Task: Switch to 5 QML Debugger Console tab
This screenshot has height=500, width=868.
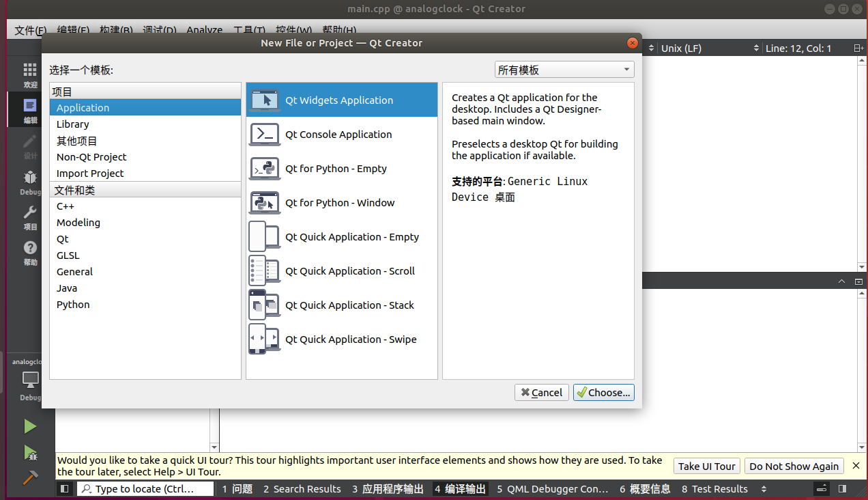Action: click(x=553, y=489)
